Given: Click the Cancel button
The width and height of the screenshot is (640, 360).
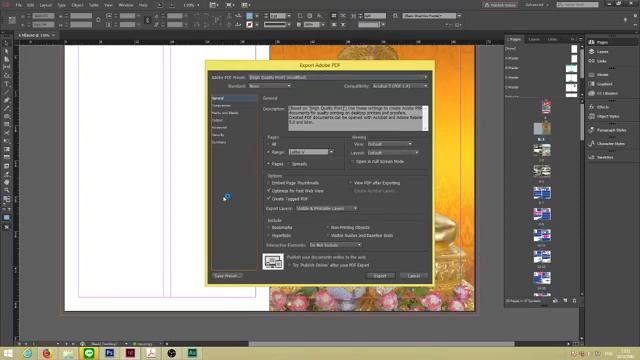Looking at the screenshot, I should (414, 276).
